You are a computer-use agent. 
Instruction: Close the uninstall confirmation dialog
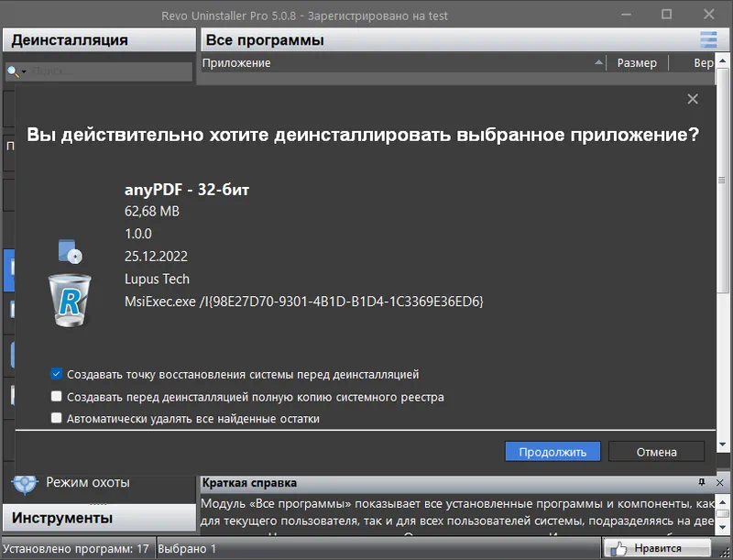click(x=693, y=99)
